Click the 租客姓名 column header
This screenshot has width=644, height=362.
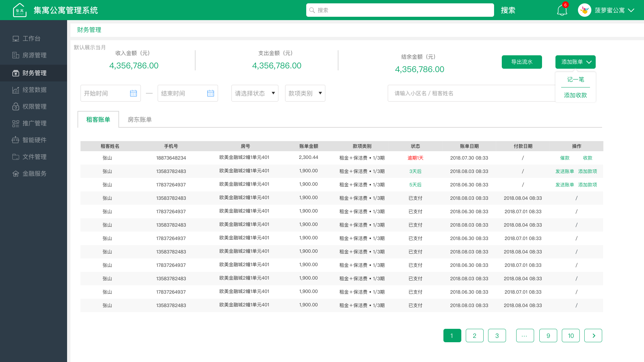110,146
